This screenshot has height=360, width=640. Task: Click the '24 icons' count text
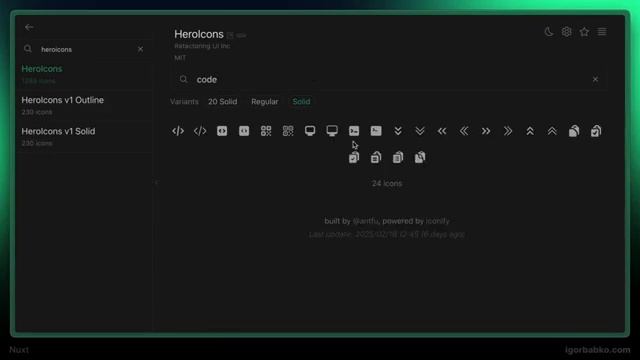387,184
